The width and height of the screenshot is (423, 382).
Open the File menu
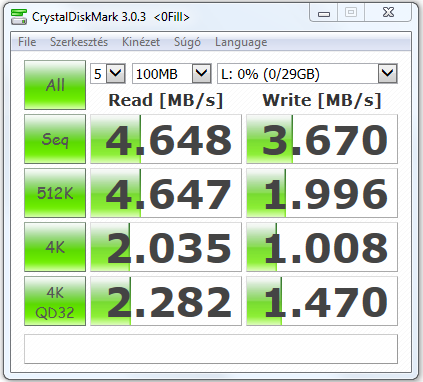click(x=27, y=42)
